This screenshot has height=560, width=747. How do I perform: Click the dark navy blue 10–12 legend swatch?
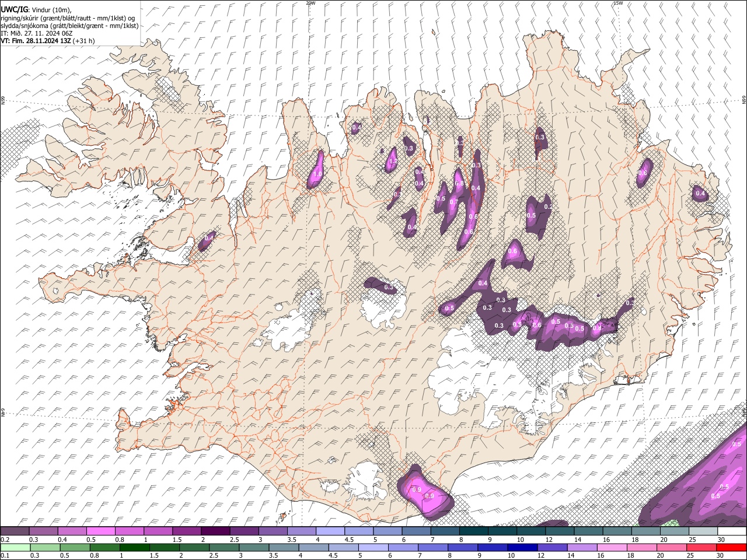tap(522, 547)
